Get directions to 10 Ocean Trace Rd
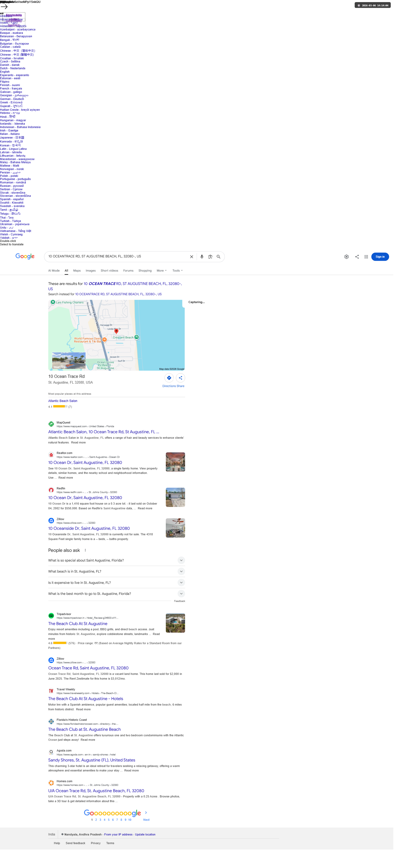The width and height of the screenshot is (398, 868). [169, 378]
